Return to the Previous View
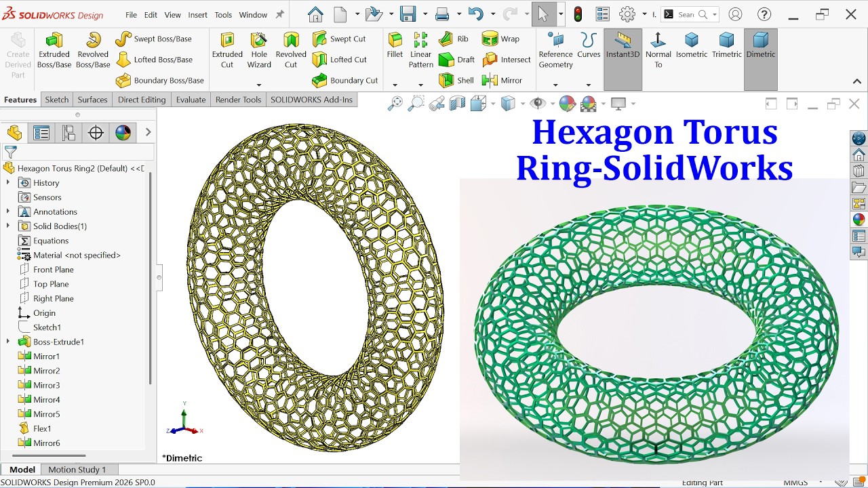This screenshot has width=868, height=488. click(437, 103)
